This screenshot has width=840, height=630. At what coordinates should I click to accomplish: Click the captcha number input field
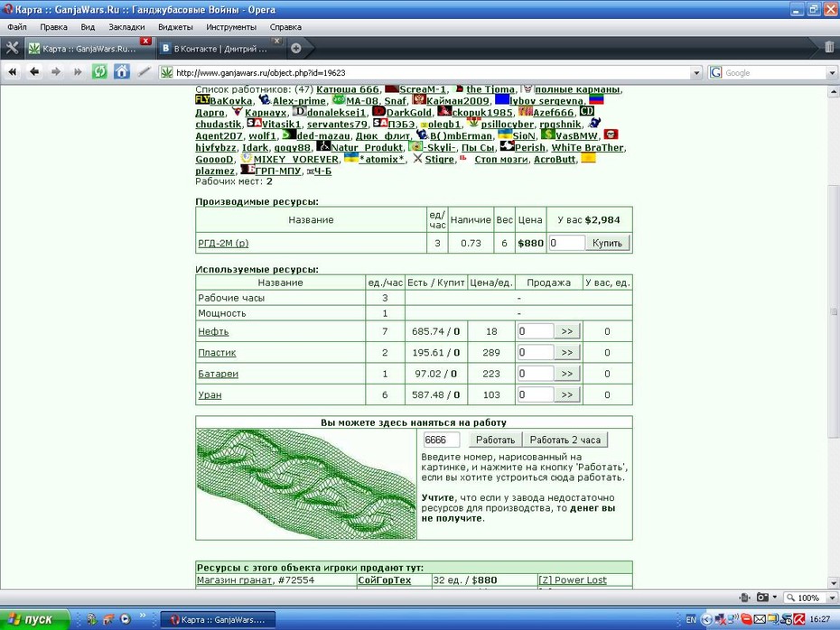(442, 440)
